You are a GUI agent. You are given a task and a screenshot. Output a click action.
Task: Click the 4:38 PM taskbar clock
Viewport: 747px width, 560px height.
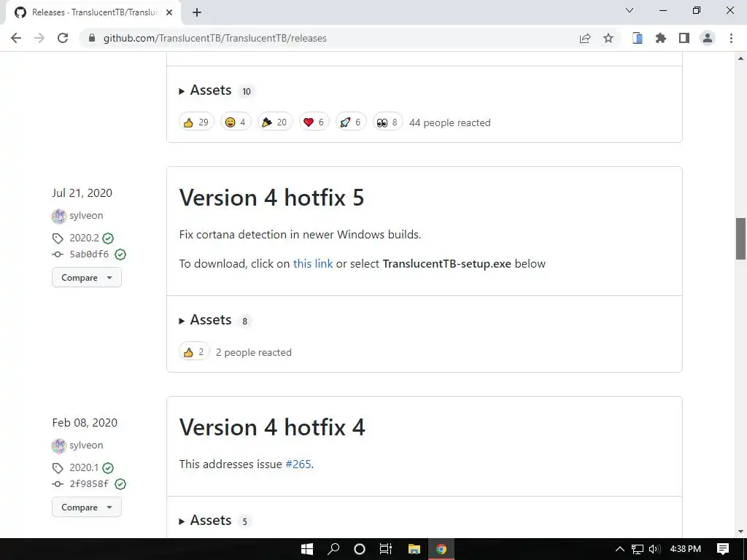[x=686, y=549]
